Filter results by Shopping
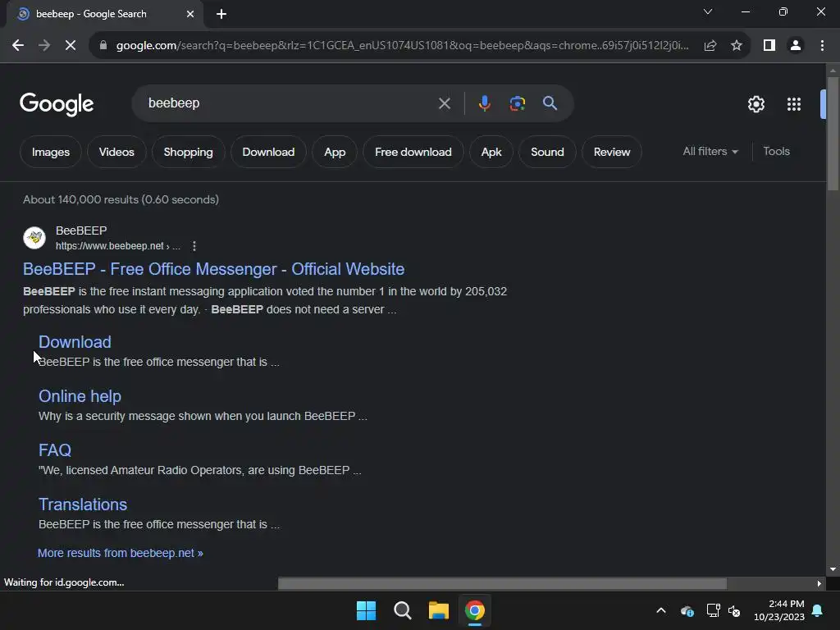 (x=188, y=152)
